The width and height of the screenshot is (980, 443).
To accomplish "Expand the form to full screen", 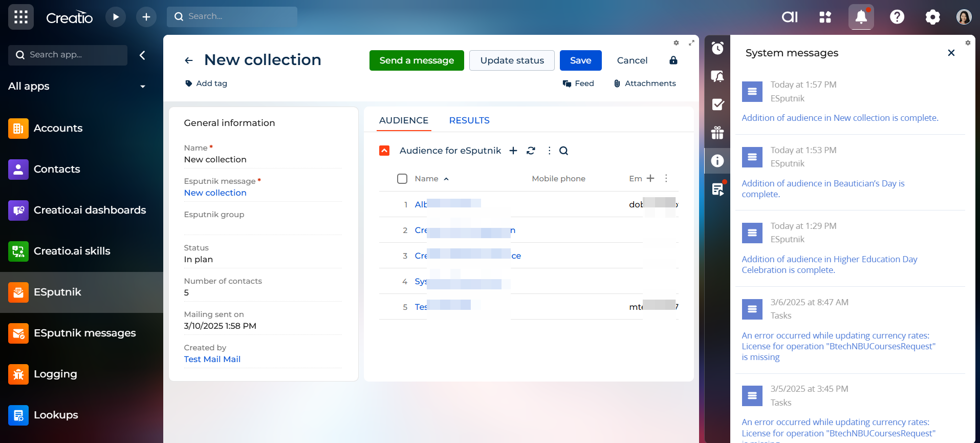I will pyautogui.click(x=691, y=43).
